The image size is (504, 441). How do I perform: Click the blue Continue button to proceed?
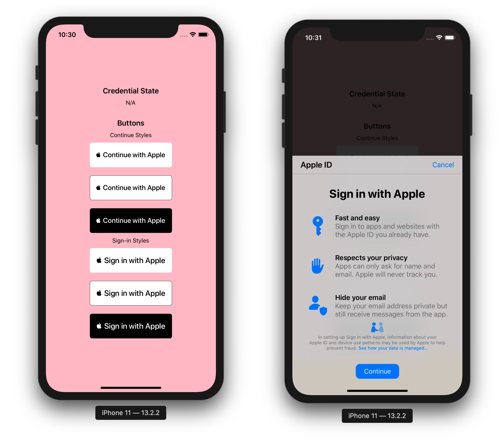[376, 371]
